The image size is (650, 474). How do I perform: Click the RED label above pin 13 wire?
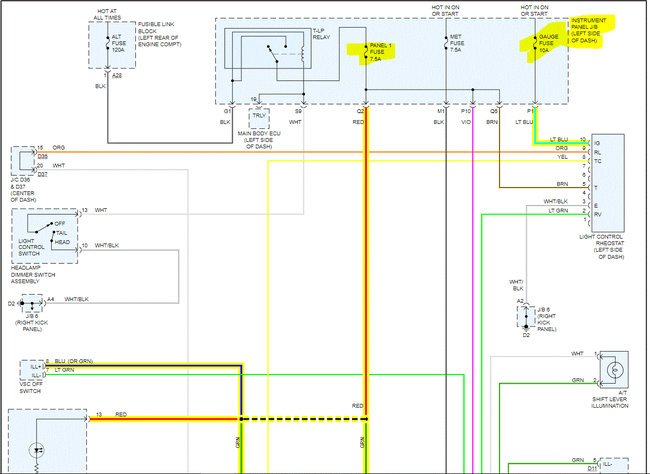pyautogui.click(x=121, y=414)
